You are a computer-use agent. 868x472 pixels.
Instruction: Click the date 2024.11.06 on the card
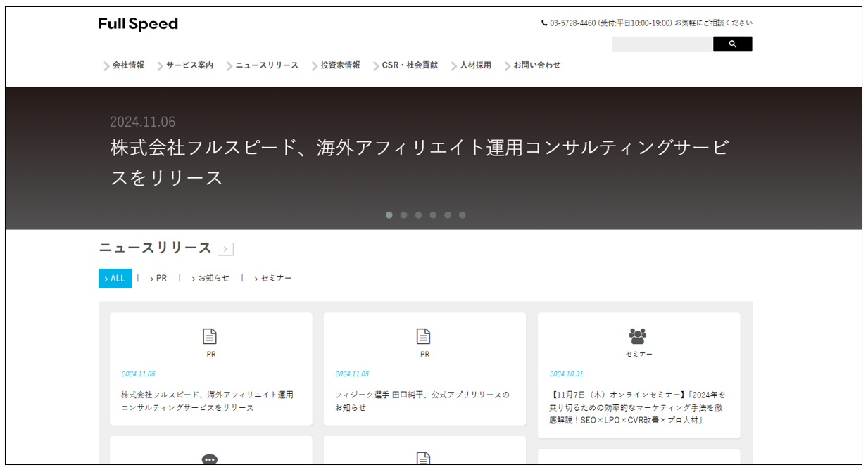coord(138,374)
